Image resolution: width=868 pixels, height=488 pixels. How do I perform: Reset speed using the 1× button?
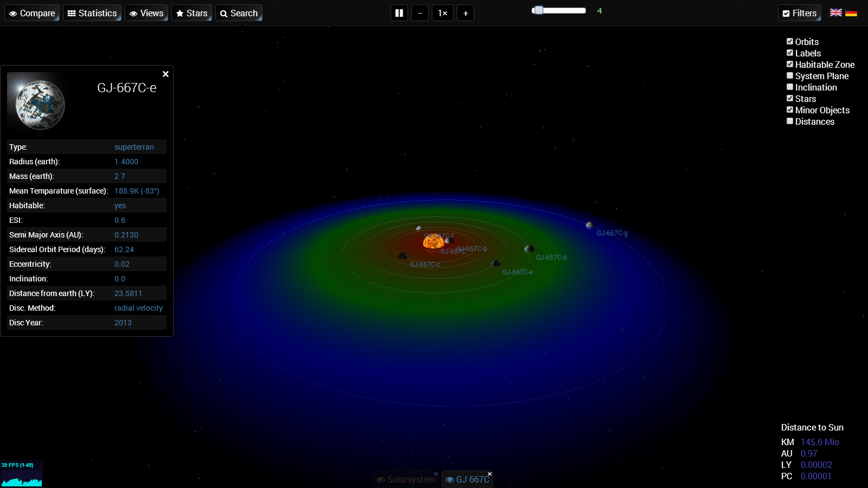pyautogui.click(x=443, y=13)
